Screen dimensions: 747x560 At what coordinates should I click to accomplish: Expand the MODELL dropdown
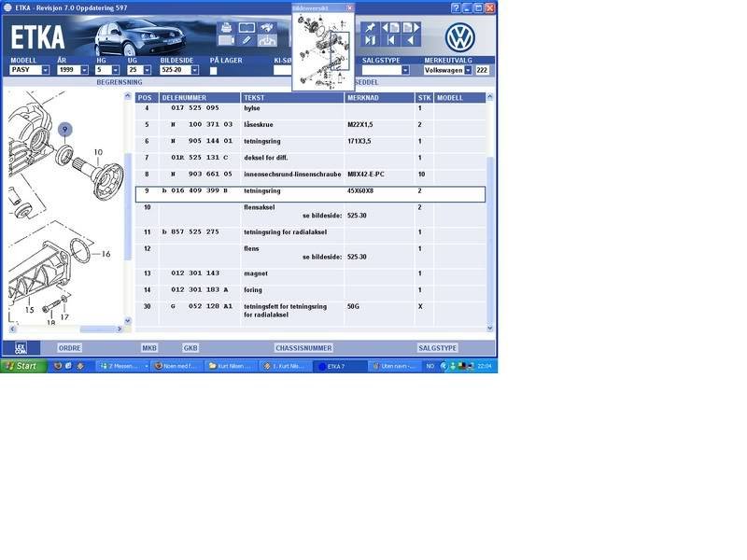45,70
